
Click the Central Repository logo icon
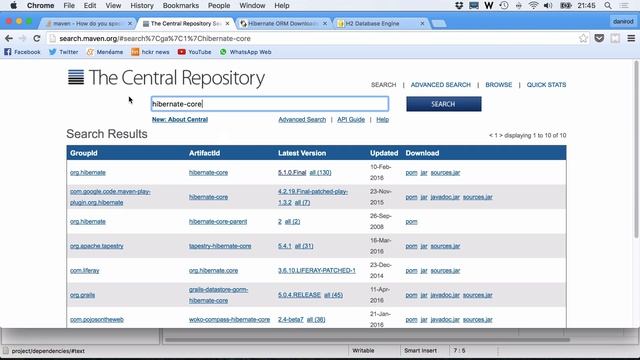click(x=76, y=77)
